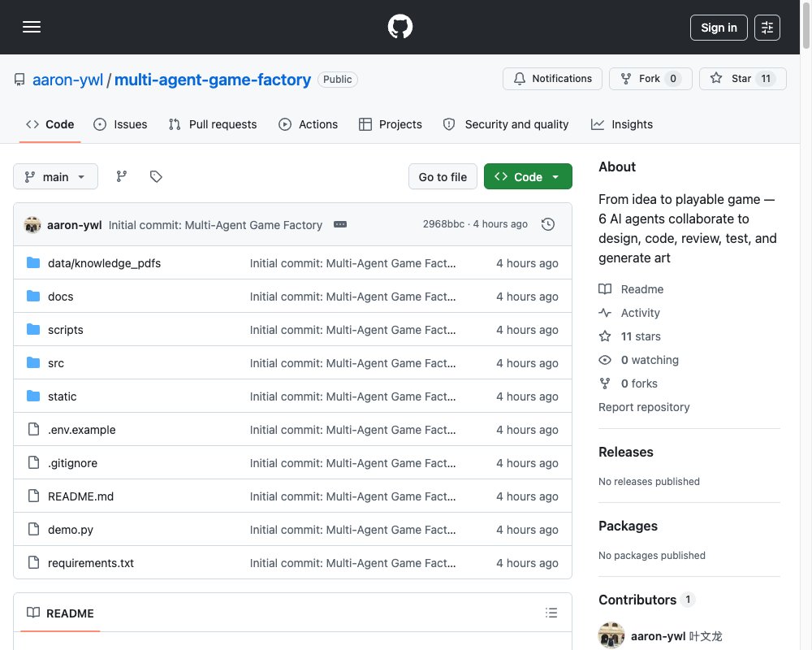Fork the repository
This screenshot has width=812, height=650.
pos(650,79)
